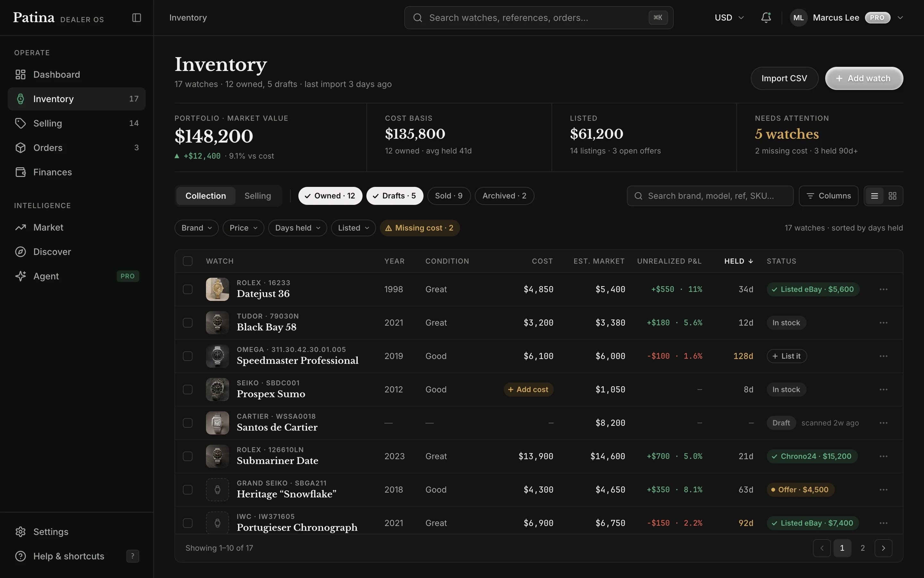Viewport: 924px width, 578px height.
Task: Click the Settings gear icon
Action: 21,532
